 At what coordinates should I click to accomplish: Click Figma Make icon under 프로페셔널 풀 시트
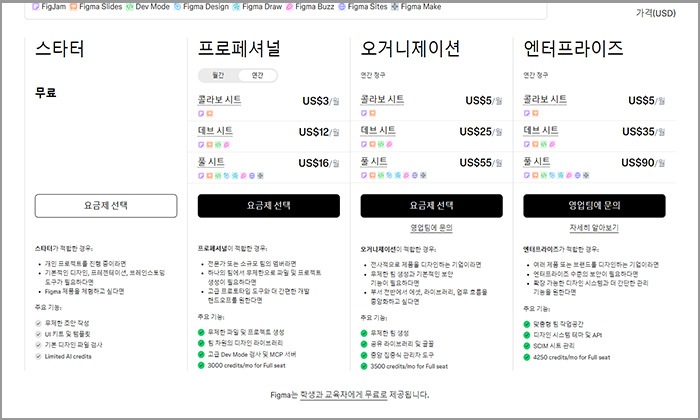pos(260,176)
